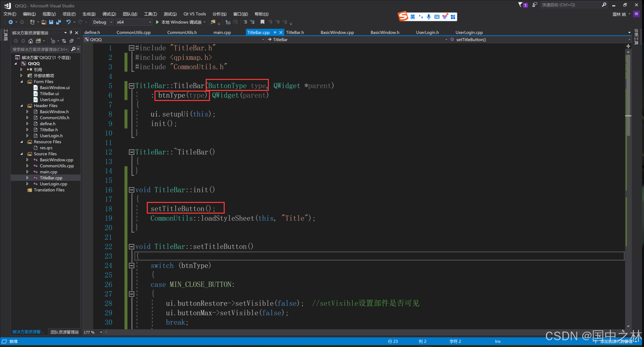Click the notifications flag icon in title bar
The image size is (644, 347).
click(x=523, y=5)
